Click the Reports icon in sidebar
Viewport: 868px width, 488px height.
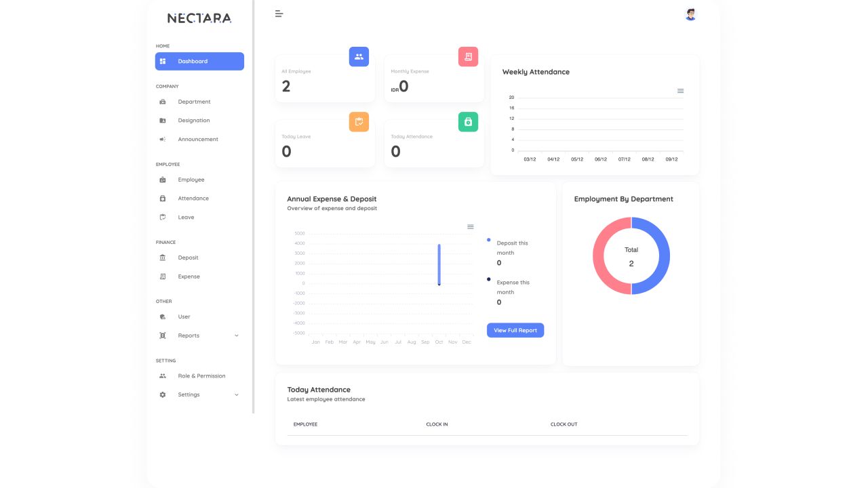(x=163, y=335)
